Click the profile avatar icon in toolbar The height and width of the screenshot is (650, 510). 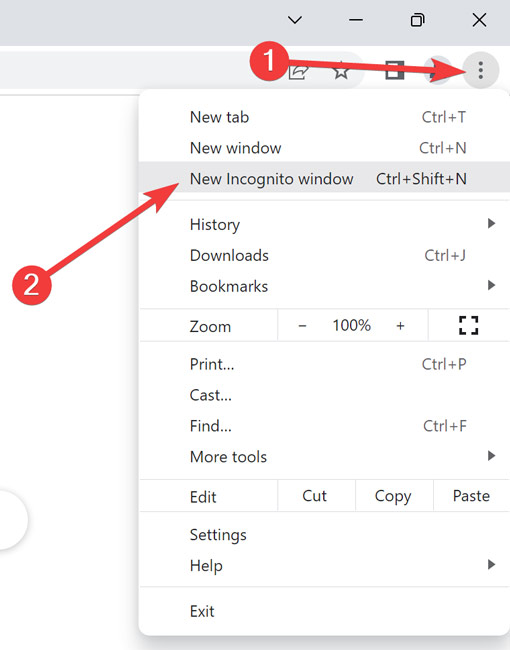click(439, 71)
